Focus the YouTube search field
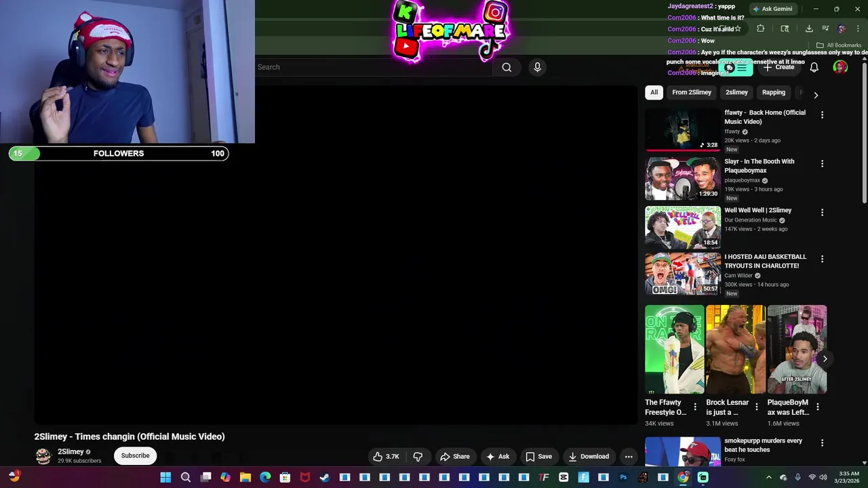Viewport: 868px width, 488px height. [373, 67]
